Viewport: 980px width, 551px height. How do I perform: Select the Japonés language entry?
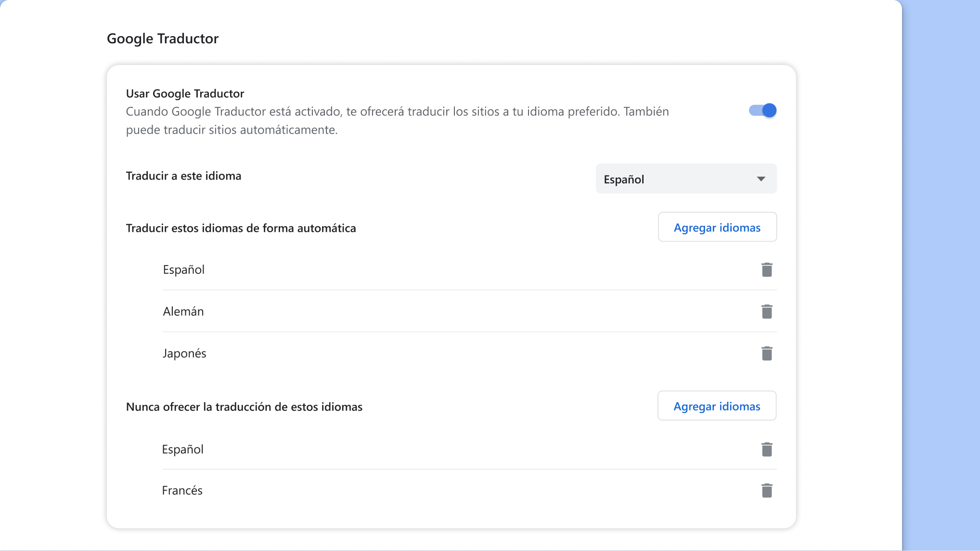(184, 353)
